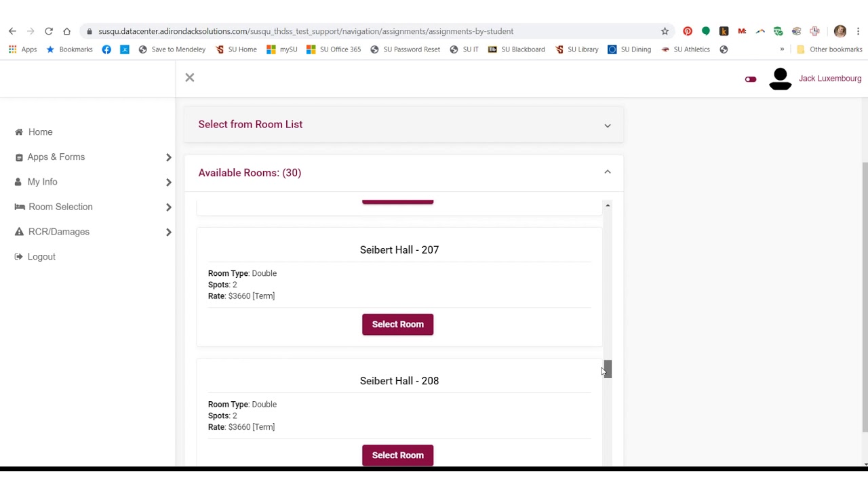The height and width of the screenshot is (488, 868).
Task: Open the Other bookmarks folder
Action: [x=829, y=49]
